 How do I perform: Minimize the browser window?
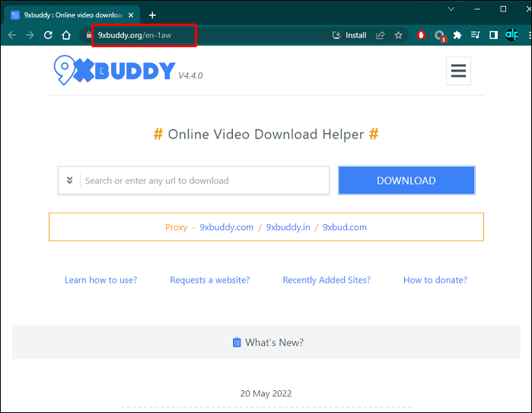pyautogui.click(x=477, y=9)
